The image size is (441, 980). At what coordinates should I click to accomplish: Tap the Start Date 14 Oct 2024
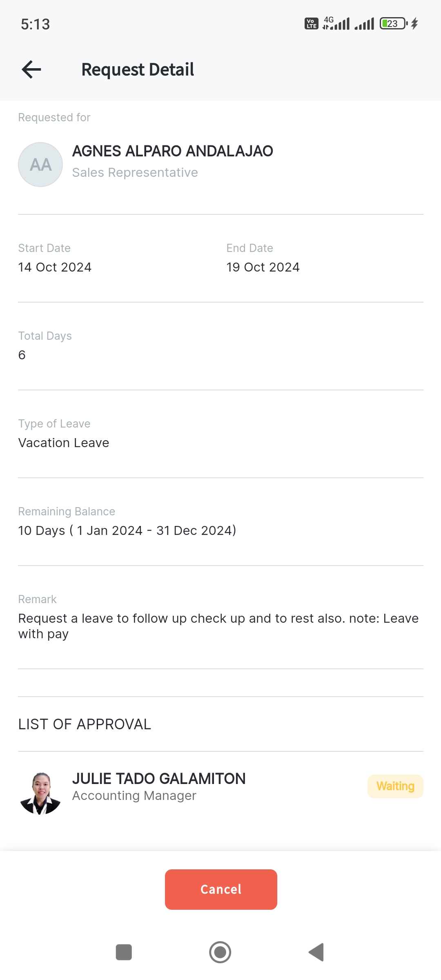pyautogui.click(x=55, y=267)
